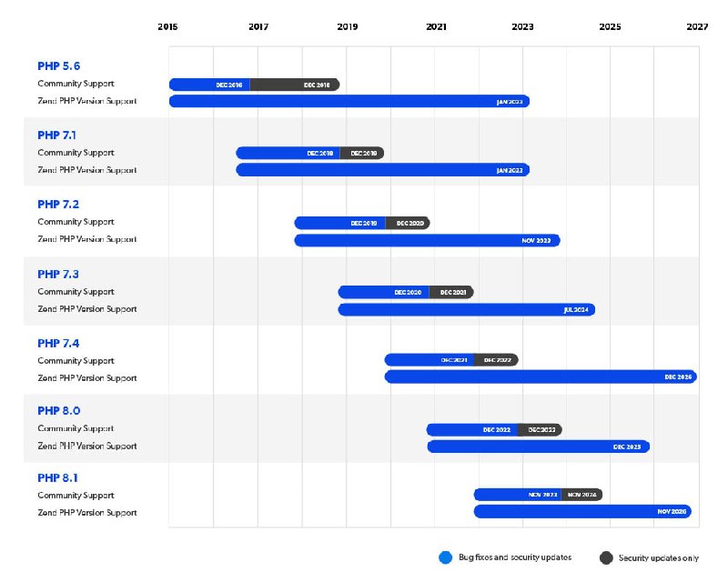Image resolution: width=728 pixels, height=582 pixels.
Task: Click PHP 8.0 Zend bar ending DEC 2025
Action: pyautogui.click(x=538, y=447)
